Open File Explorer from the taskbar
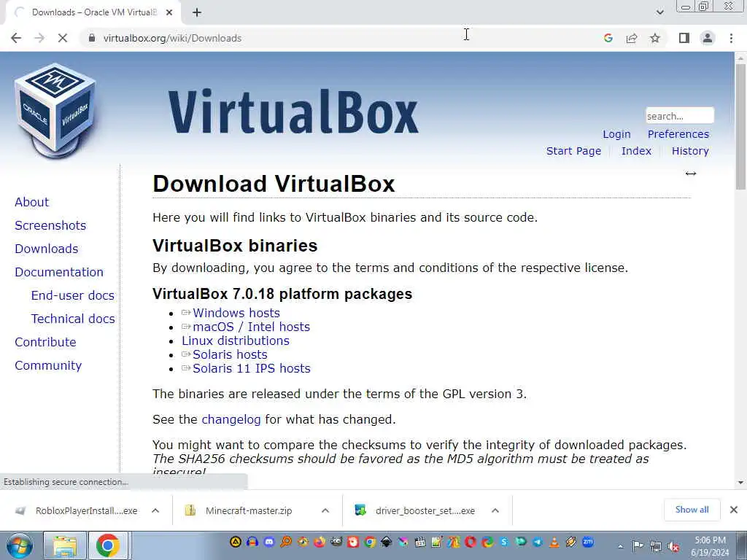This screenshot has width=747, height=560. 65,545
